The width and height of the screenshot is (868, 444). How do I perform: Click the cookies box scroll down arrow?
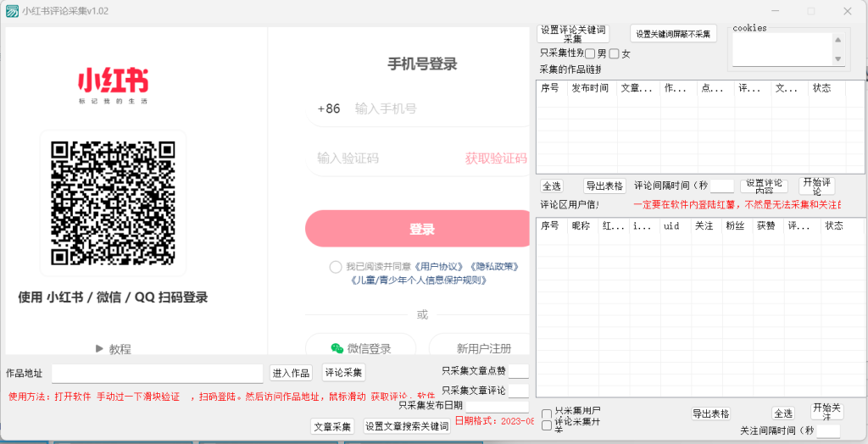point(837,58)
